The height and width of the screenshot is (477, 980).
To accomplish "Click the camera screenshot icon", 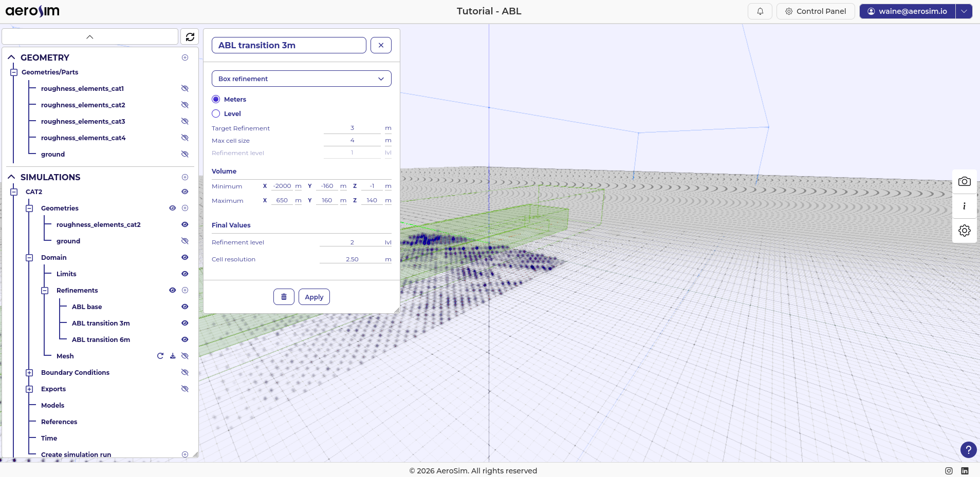I will 964,181.
